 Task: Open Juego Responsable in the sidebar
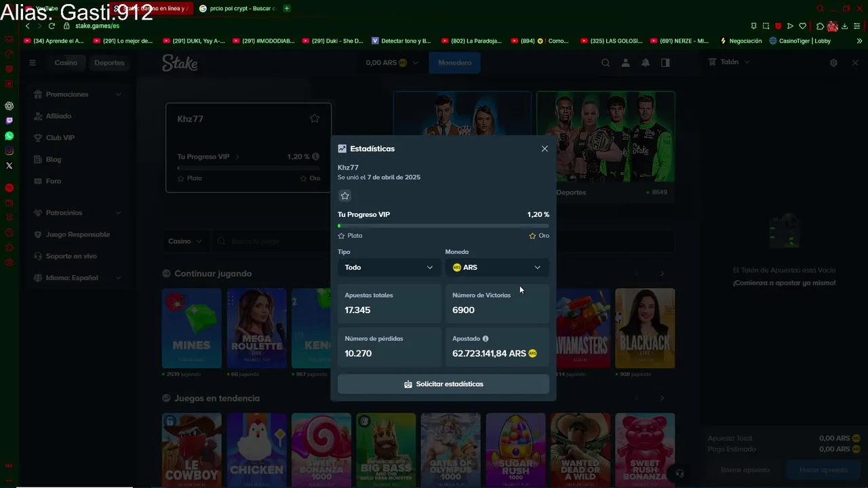(x=77, y=235)
